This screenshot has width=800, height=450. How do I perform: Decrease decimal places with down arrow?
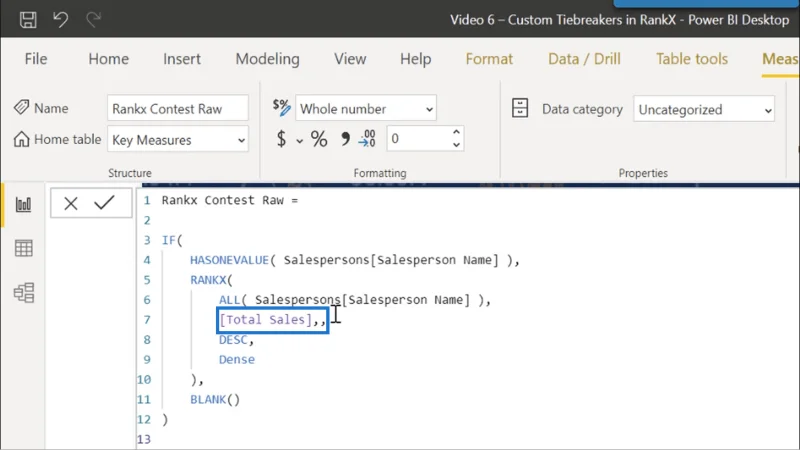(x=456, y=145)
